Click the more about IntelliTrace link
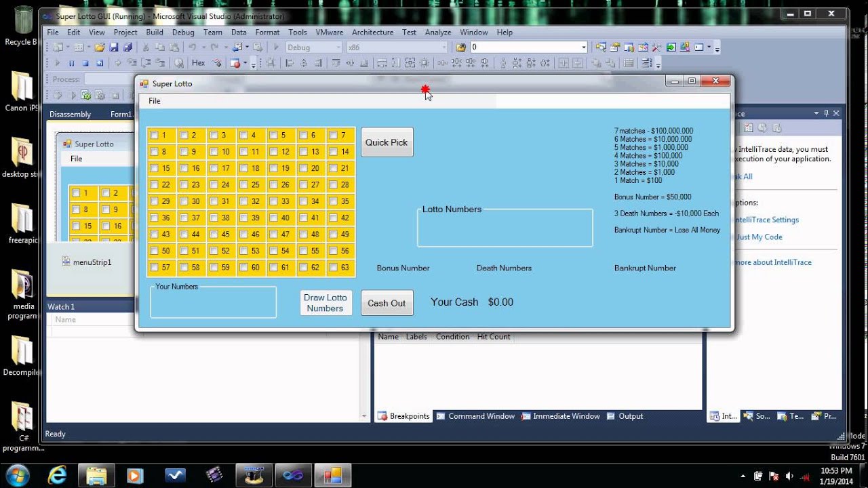 [773, 262]
